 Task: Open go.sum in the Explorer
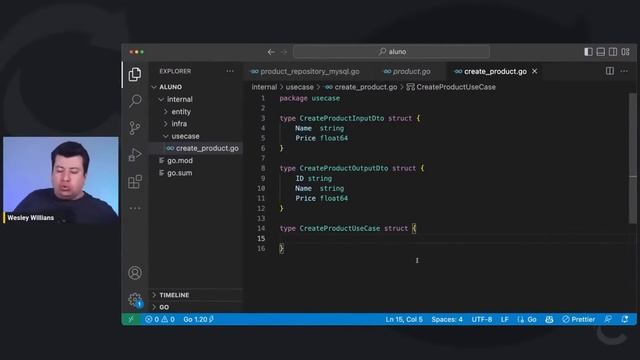(x=197, y=173)
